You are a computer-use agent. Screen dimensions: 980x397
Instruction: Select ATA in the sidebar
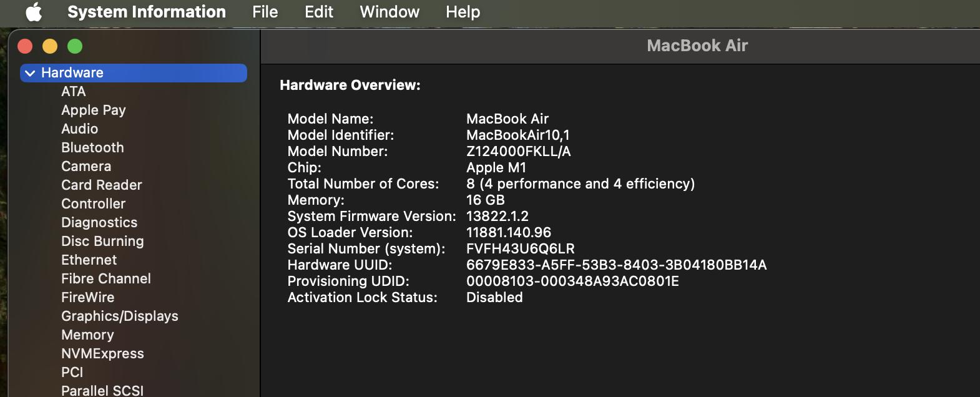coord(73,92)
